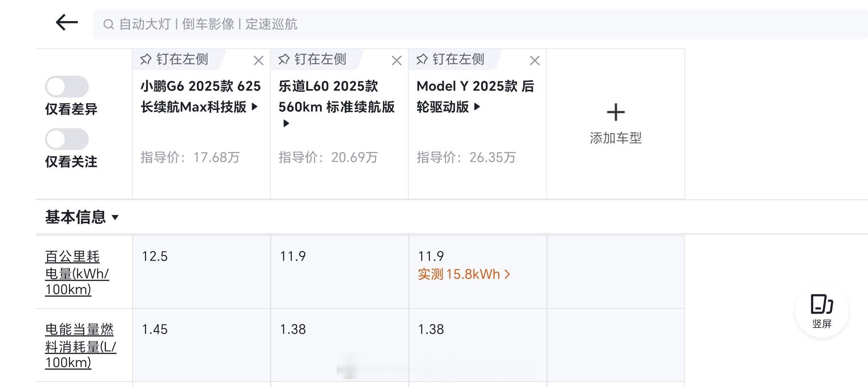Screen dimensions: 868x387
Task: Click the back arrow icon
Action: pyautogui.click(x=67, y=23)
